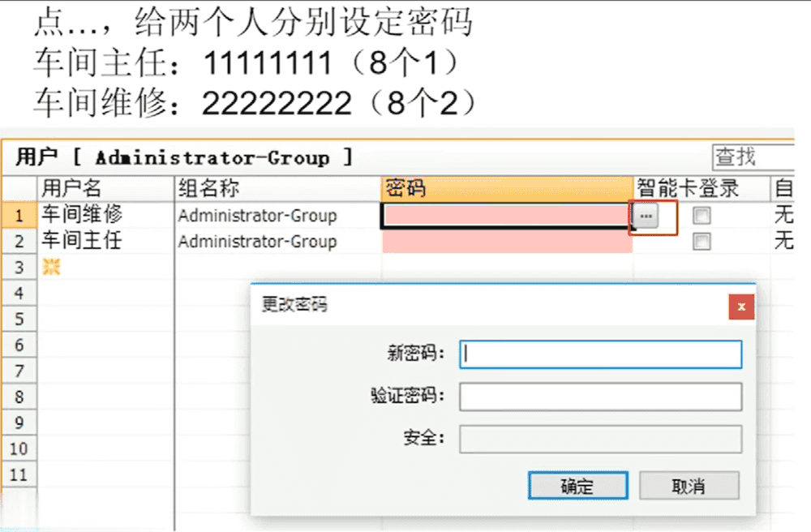Select the 密码 column header
Viewport: 811px width, 532px height.
tap(506, 189)
